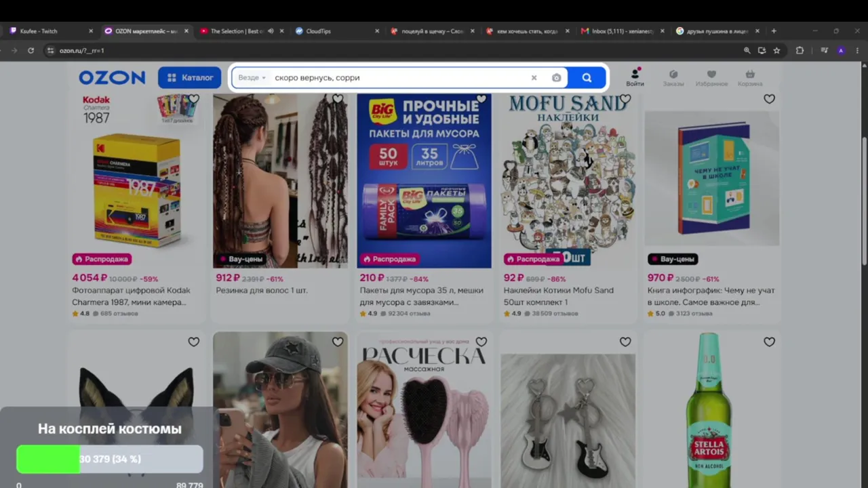Viewport: 868px width, 488px height.
Task: Click the 970 ₽ price
Action: coord(660,278)
